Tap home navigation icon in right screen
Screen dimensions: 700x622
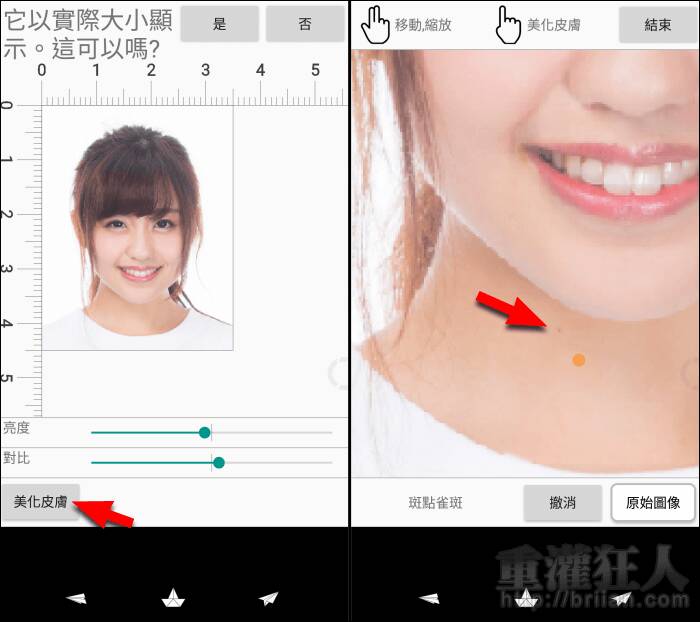coord(526,598)
